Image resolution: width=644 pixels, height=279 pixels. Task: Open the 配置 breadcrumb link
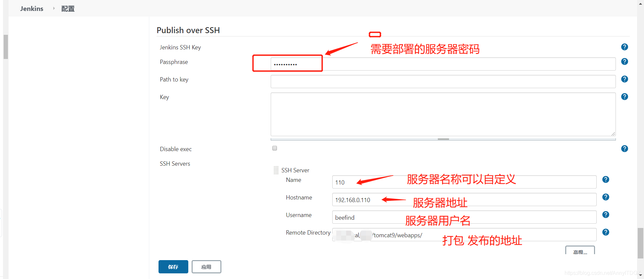point(68,9)
